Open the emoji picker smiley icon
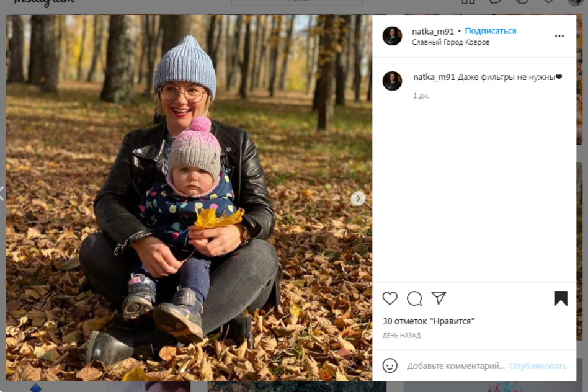This screenshot has width=588, height=392. [390, 365]
